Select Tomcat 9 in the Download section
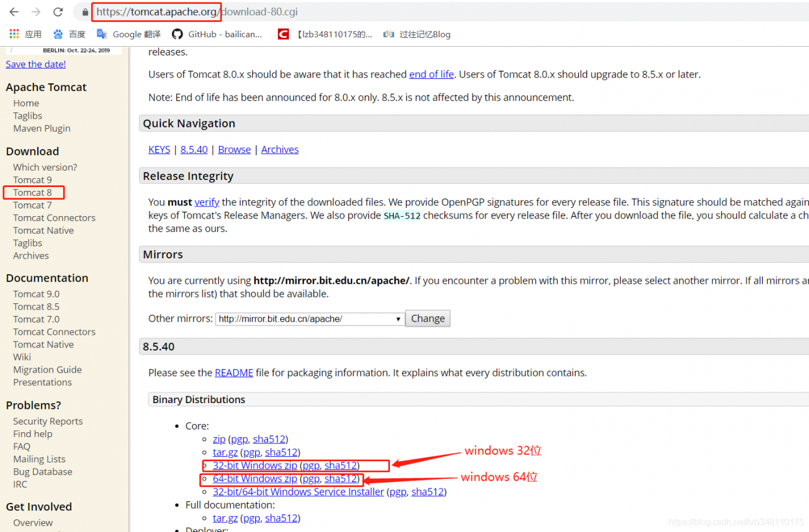 coord(32,179)
